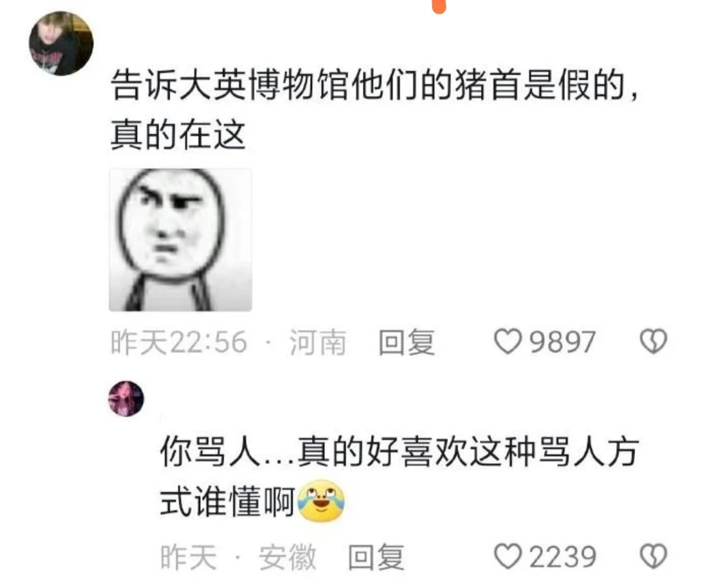The height and width of the screenshot is (588, 702).
Task: Tap the 9897 like count number
Action: point(563,342)
